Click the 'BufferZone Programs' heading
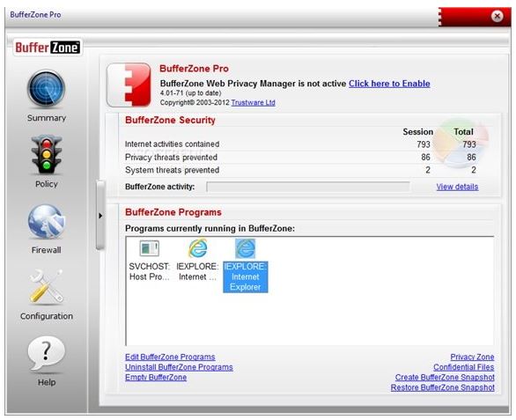516x420 pixels. click(173, 212)
